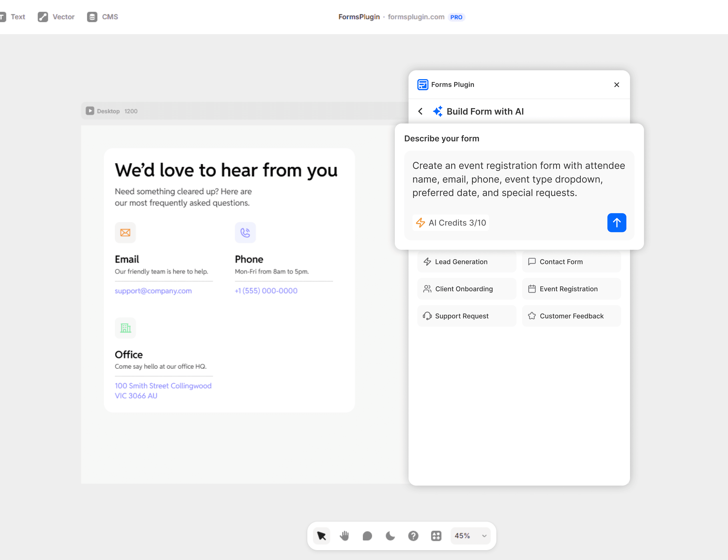The width and height of the screenshot is (728, 560).
Task: Open the grid components icon
Action: point(436,536)
